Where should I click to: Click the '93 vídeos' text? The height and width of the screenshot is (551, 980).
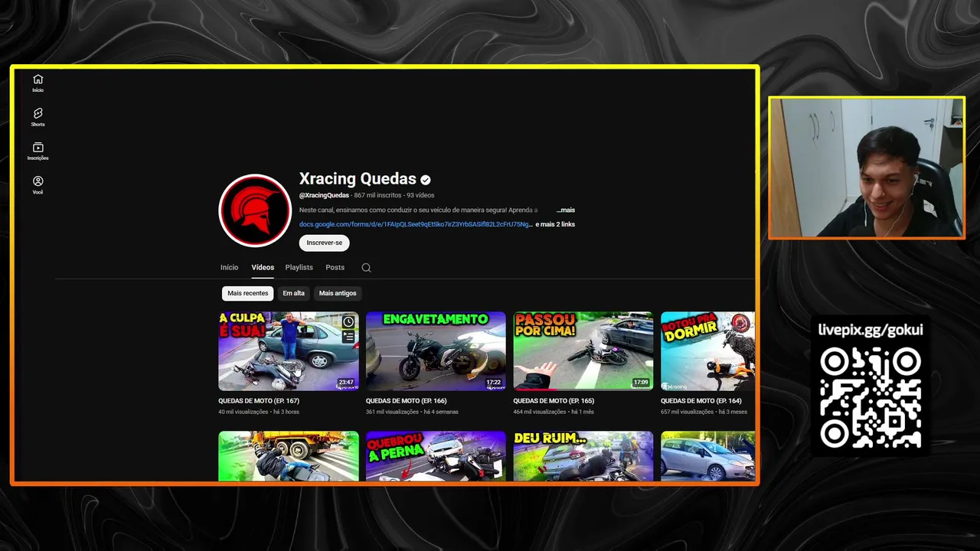pyautogui.click(x=420, y=195)
